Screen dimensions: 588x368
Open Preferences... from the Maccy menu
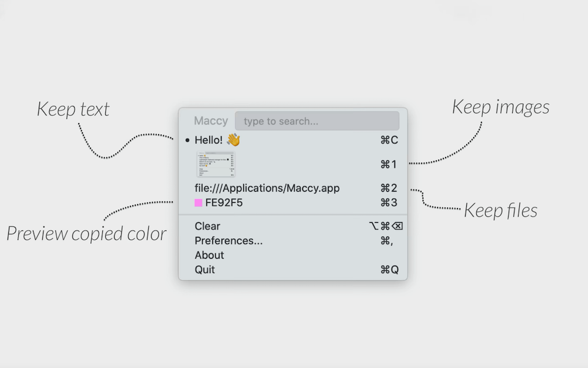229,240
